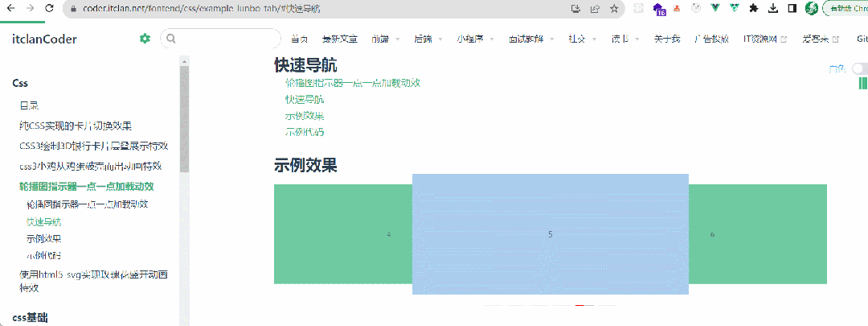The height and width of the screenshot is (326, 868).
Task: Click the green settings gear beside itclanCoder
Action: (x=145, y=39)
